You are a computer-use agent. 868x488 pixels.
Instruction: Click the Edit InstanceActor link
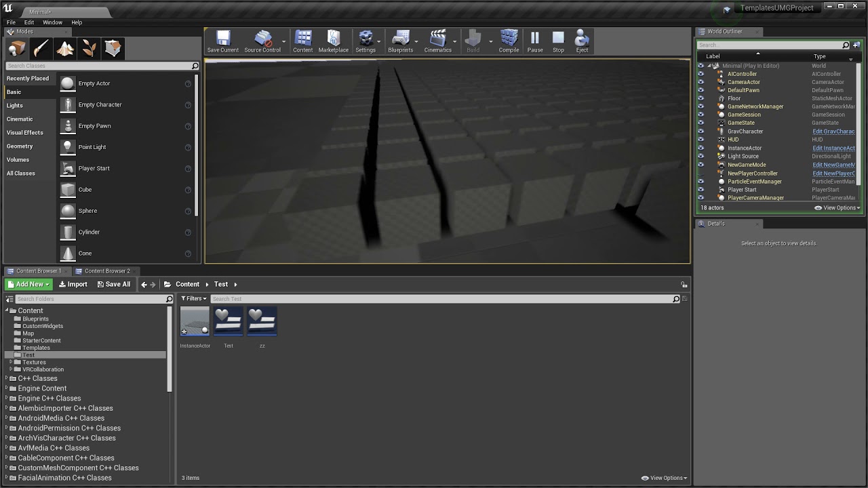tap(833, 148)
